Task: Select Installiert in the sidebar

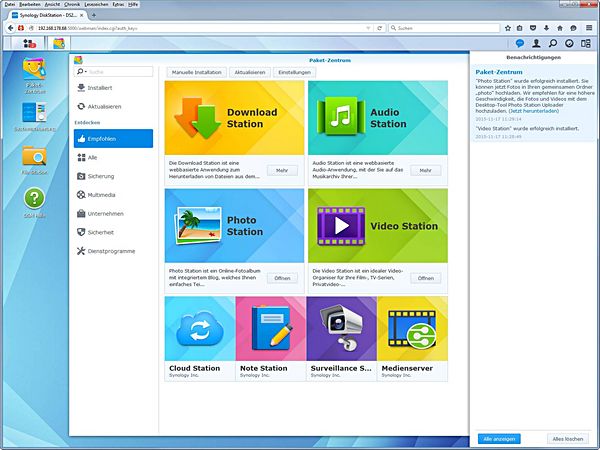Action: click(113, 88)
